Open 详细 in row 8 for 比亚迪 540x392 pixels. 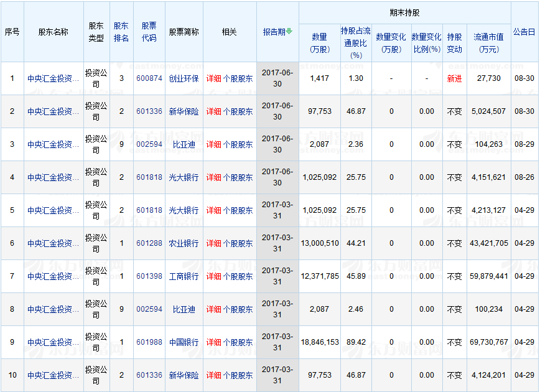point(213,309)
